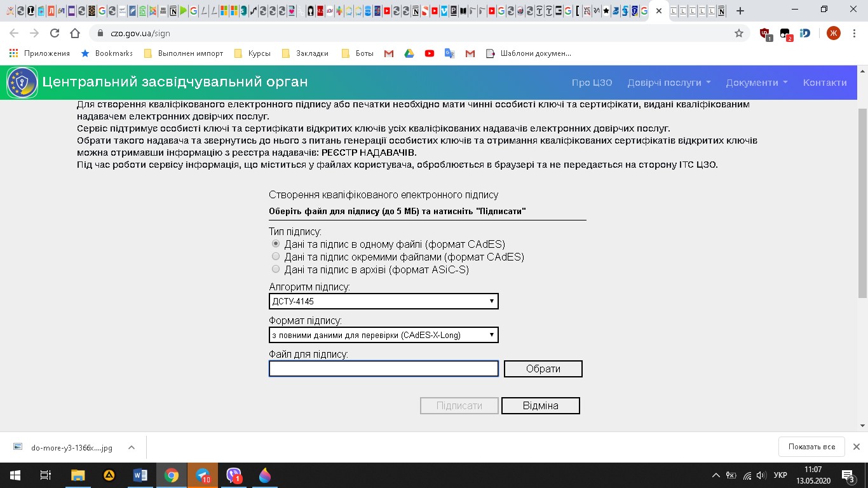Click the 'Відміна' cancel button
The image size is (868, 488).
[540, 405]
